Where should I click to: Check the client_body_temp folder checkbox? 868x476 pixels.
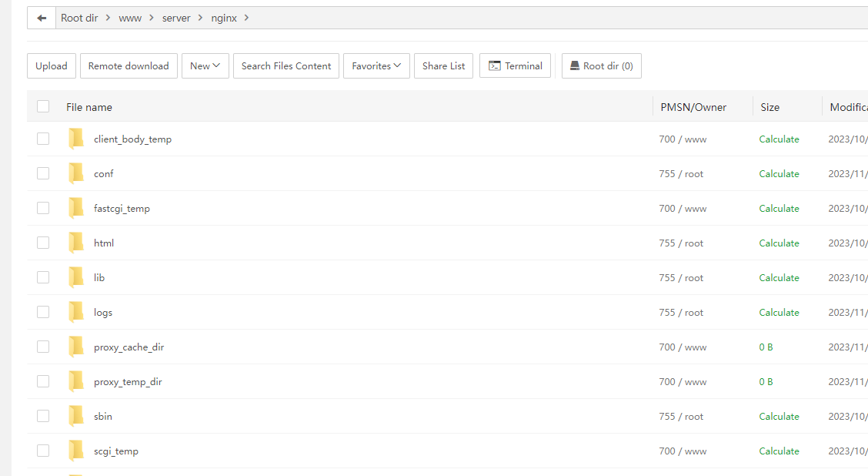coord(43,139)
